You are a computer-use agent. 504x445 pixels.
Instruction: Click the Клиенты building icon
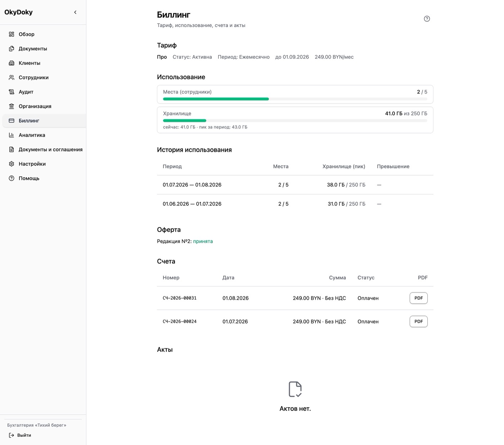pos(12,63)
